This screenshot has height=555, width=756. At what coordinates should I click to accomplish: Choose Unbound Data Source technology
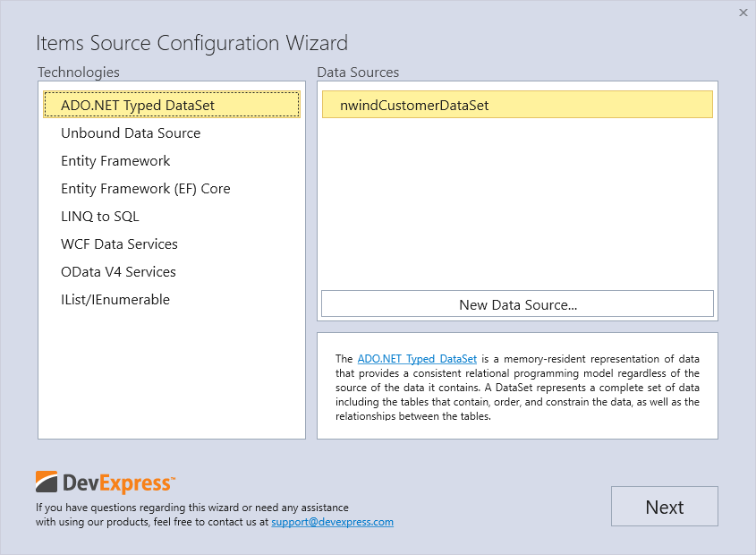point(172,132)
